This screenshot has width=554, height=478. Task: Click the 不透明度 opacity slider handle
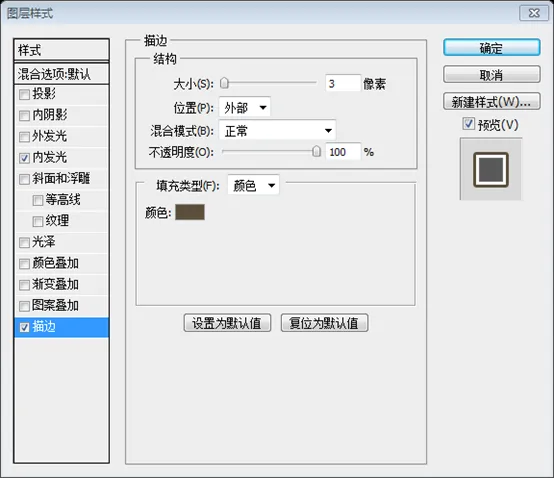(x=317, y=152)
